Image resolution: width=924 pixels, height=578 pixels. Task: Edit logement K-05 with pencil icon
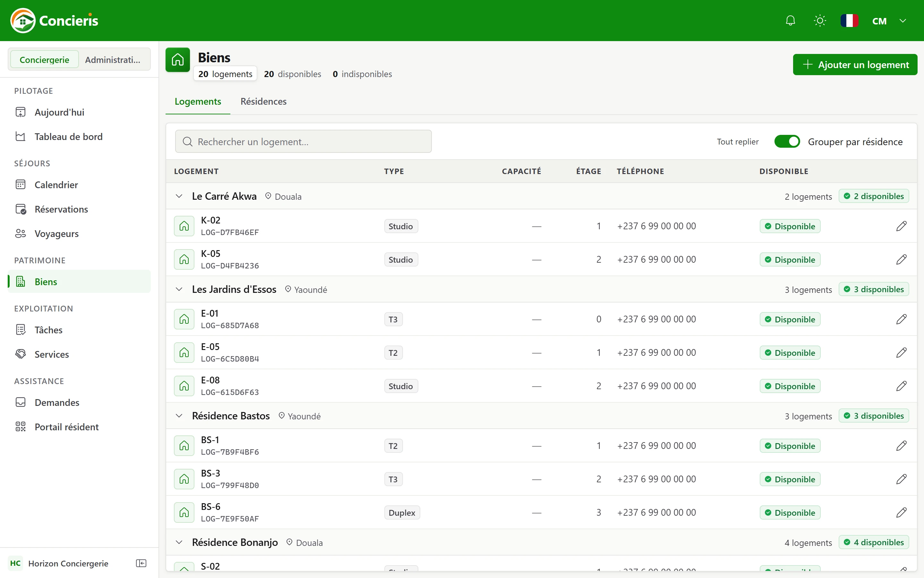901,259
